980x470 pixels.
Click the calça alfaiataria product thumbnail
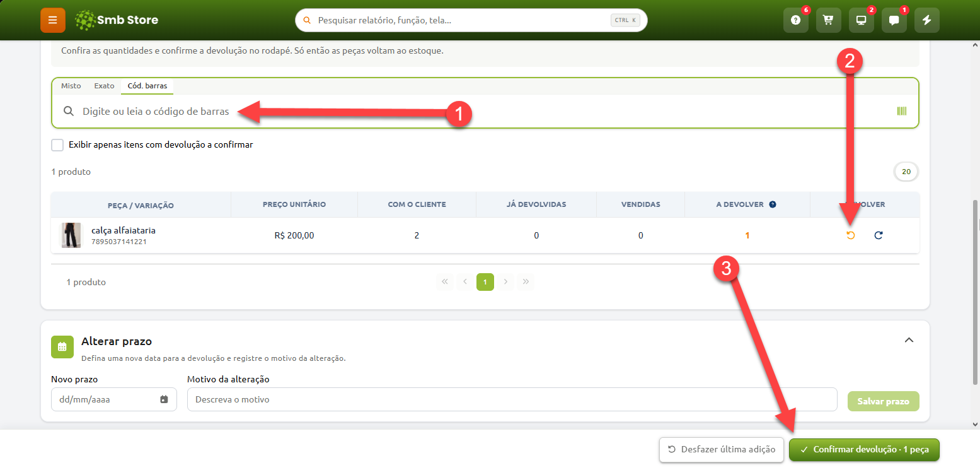71,235
